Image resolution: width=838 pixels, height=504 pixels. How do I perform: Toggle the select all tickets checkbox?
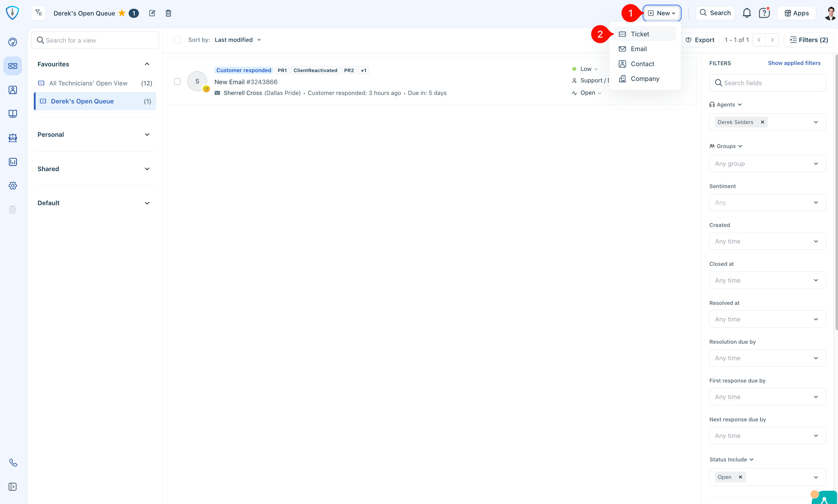(x=178, y=40)
